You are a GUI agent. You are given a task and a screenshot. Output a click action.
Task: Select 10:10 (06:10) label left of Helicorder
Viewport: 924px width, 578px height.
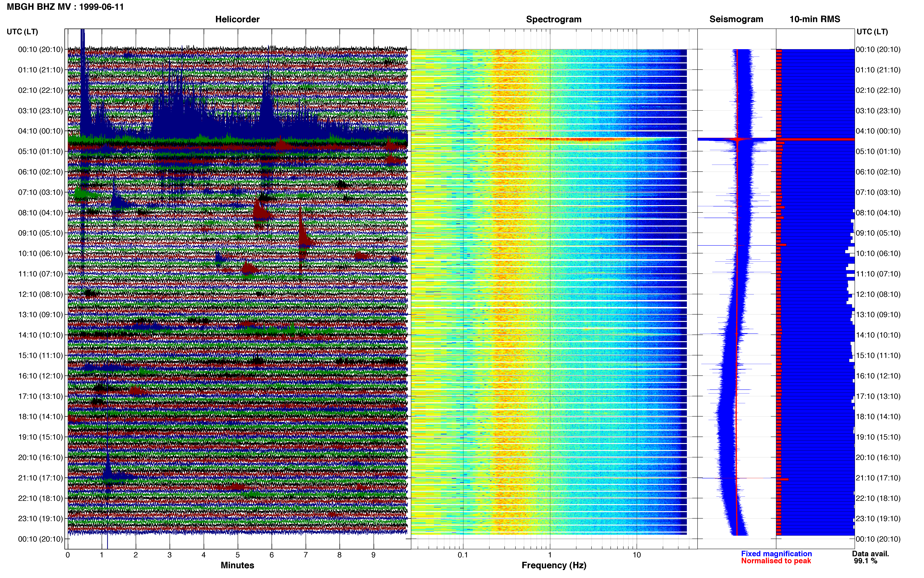pos(41,253)
